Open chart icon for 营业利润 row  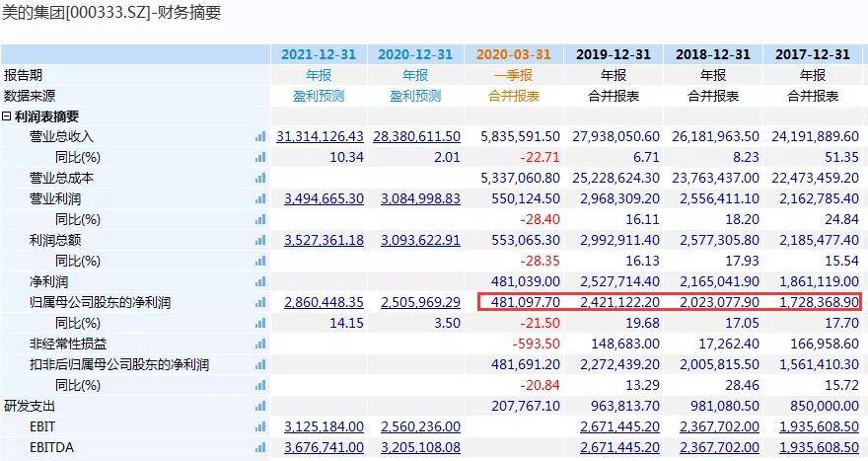[260, 199]
